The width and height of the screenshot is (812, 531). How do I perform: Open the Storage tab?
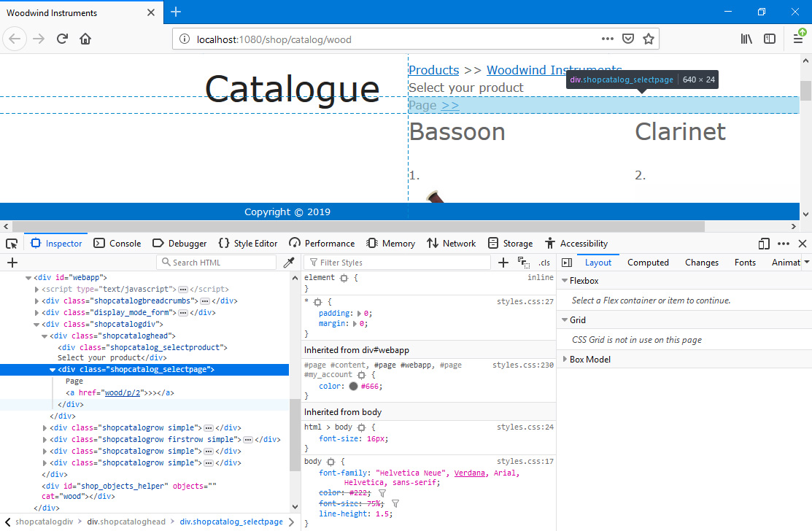[x=510, y=243]
